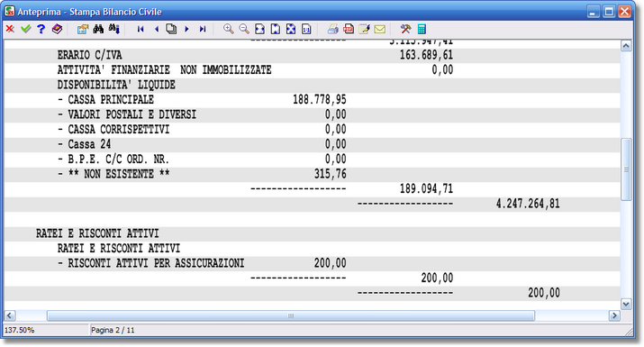This screenshot has width=644, height=347.
Task: Click the zoom in magnifier icon
Action: [x=229, y=29]
